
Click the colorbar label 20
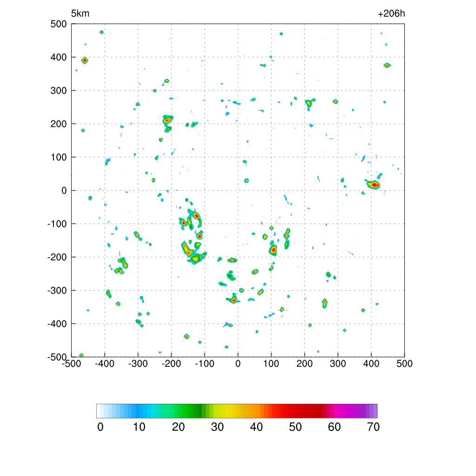(178, 427)
